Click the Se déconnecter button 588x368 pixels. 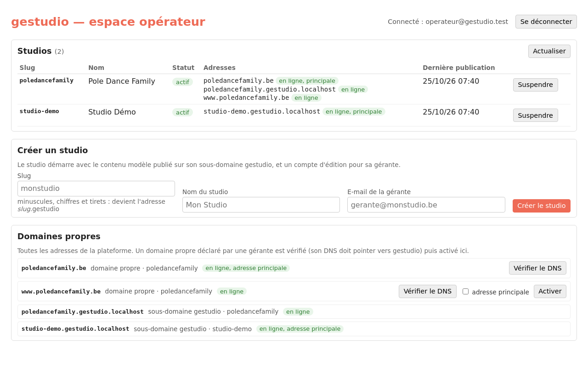pyautogui.click(x=546, y=22)
